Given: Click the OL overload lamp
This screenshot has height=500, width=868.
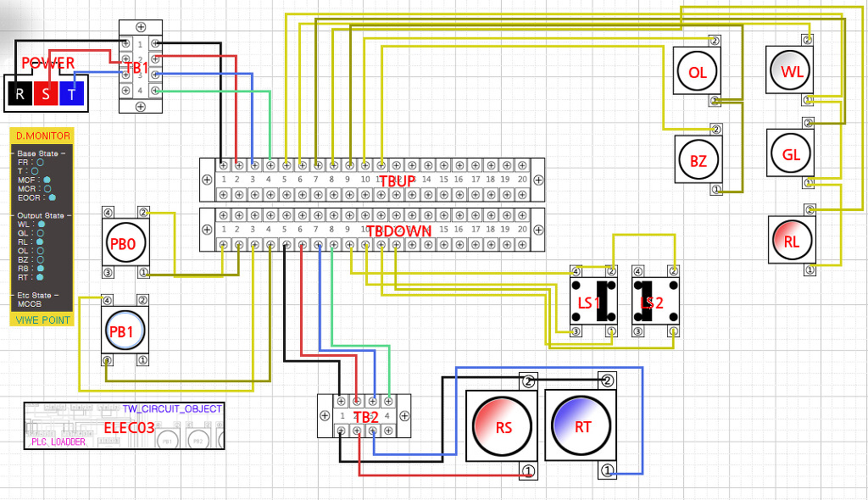Looking at the screenshot, I should coord(697,71).
